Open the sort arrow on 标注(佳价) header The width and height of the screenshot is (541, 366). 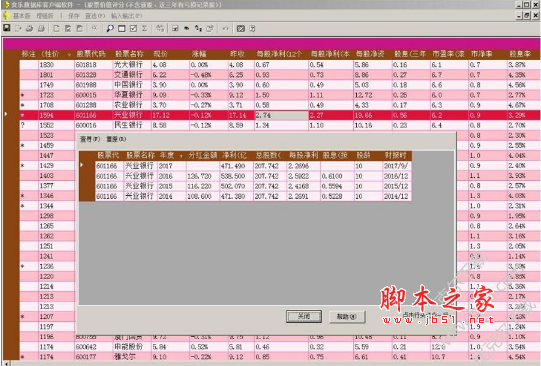(x=69, y=55)
